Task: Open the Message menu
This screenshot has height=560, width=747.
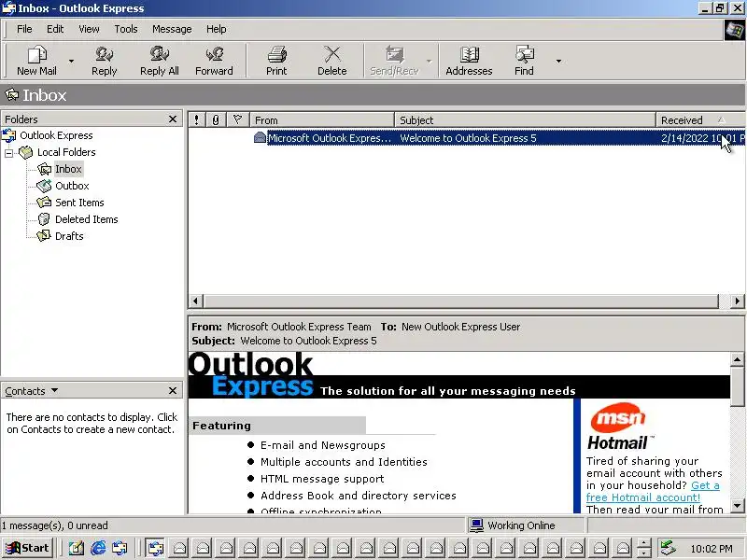Action: (172, 29)
